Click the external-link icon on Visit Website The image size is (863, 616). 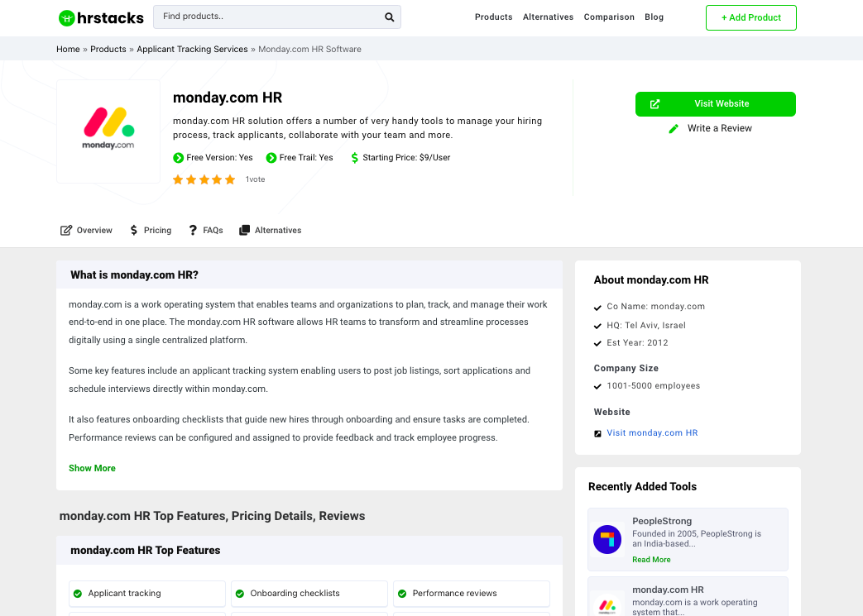click(x=654, y=104)
